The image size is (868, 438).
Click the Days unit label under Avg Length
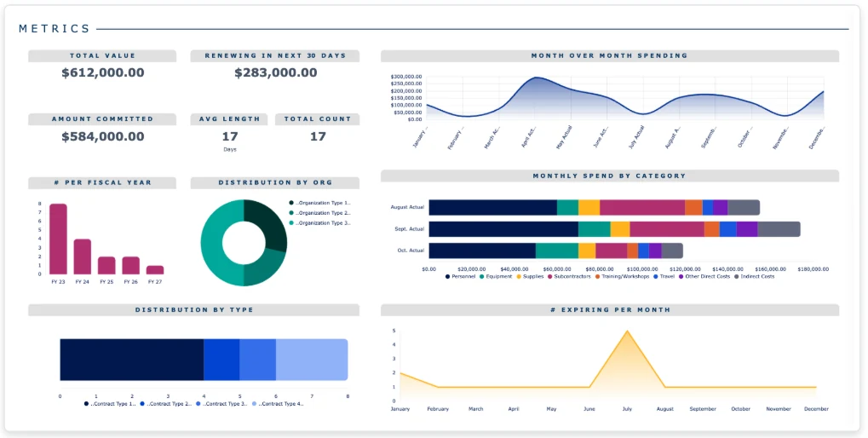(x=230, y=149)
